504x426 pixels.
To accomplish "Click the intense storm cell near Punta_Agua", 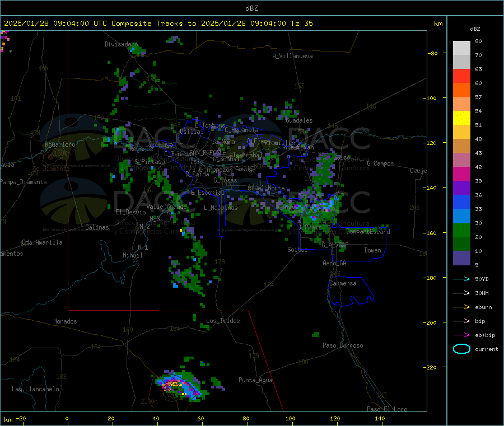I will click(x=181, y=386).
